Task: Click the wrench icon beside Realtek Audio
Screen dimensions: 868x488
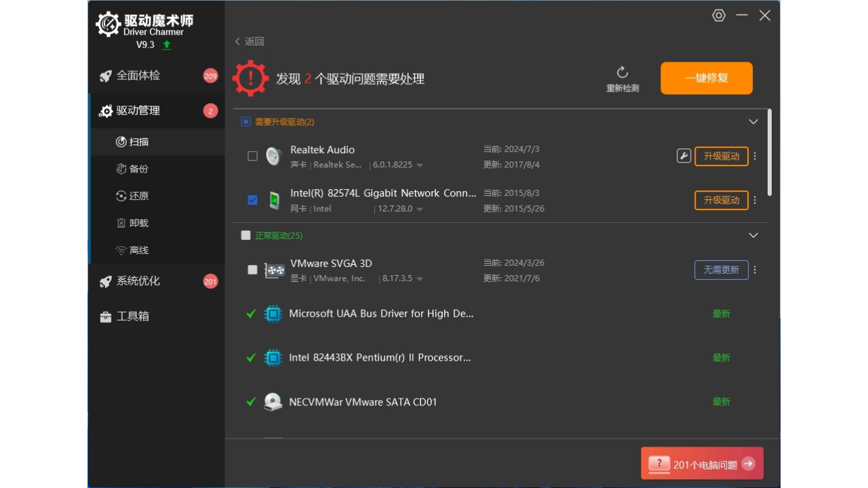Action: pyautogui.click(x=684, y=155)
